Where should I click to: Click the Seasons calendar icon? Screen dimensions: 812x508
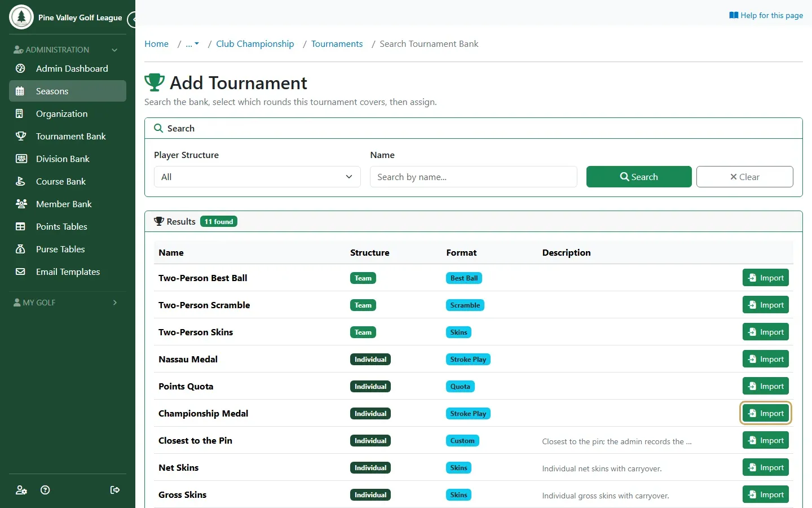pyautogui.click(x=20, y=91)
